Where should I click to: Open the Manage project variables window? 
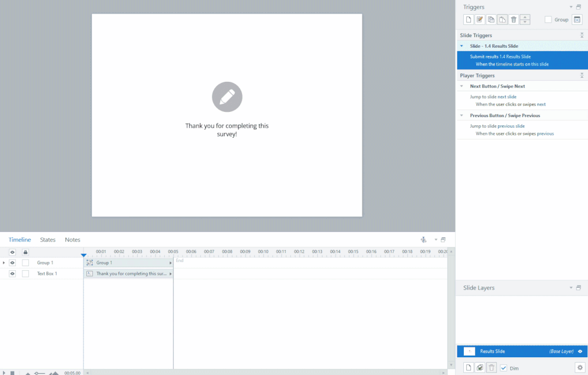point(577,19)
